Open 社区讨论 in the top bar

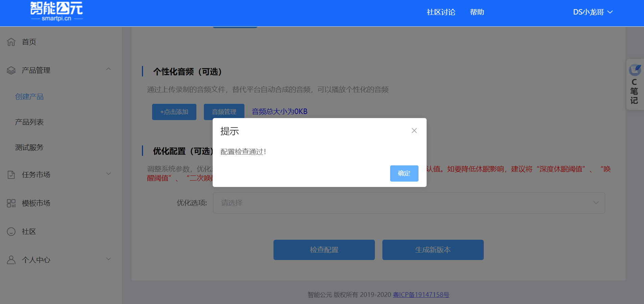point(441,12)
